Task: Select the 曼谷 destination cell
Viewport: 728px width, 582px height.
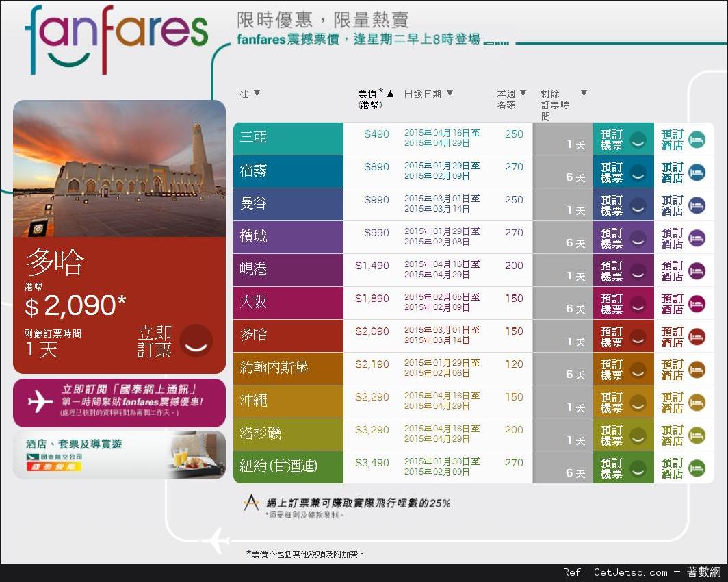Action: 288,204
